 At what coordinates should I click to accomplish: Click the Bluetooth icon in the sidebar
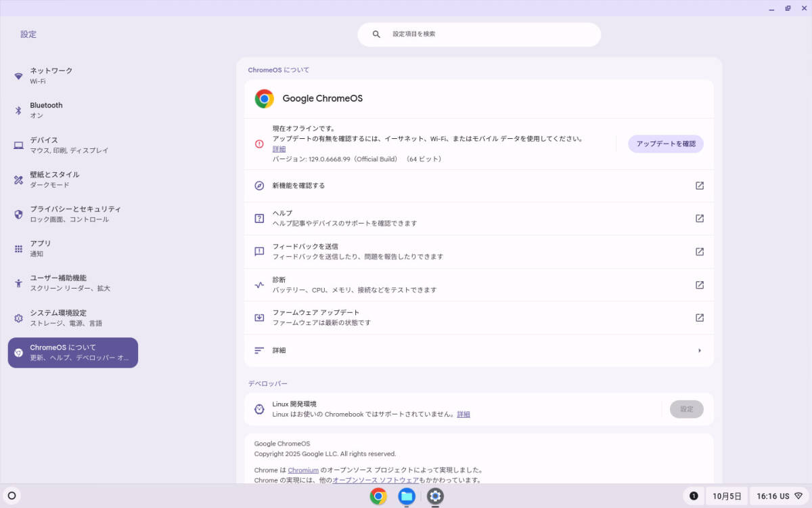point(19,110)
